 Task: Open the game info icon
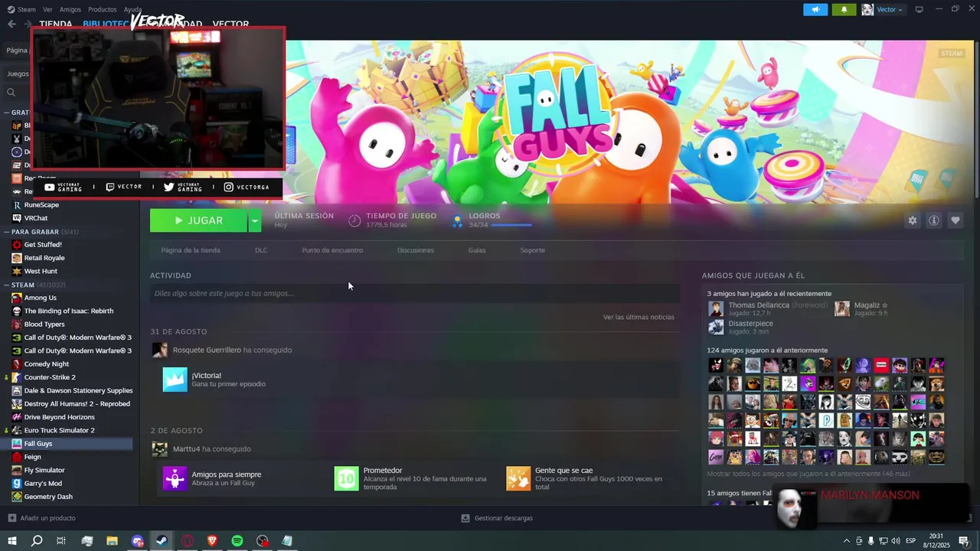pyautogui.click(x=933, y=220)
